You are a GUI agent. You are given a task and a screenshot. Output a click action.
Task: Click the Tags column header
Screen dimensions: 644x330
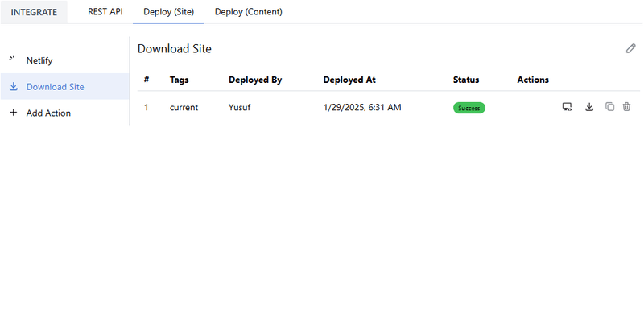179,80
